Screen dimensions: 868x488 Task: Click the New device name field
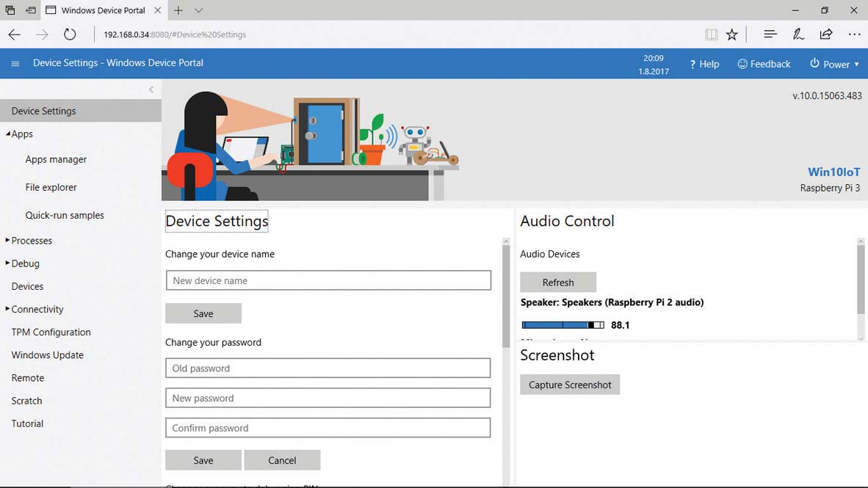[x=328, y=280]
